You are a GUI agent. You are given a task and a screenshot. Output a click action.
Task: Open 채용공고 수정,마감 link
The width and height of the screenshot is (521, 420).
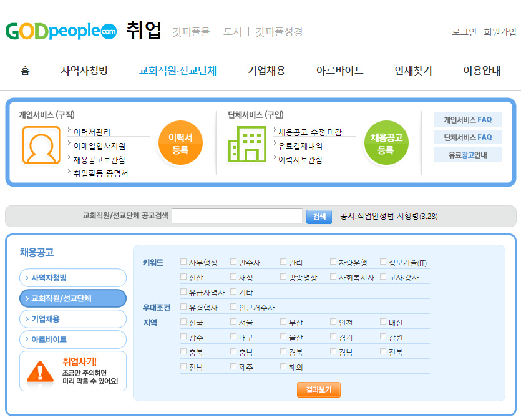(310, 132)
